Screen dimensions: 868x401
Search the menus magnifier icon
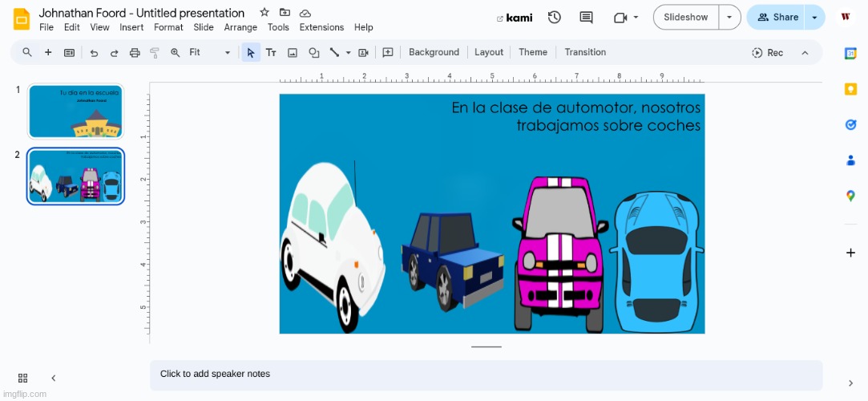[x=27, y=52]
